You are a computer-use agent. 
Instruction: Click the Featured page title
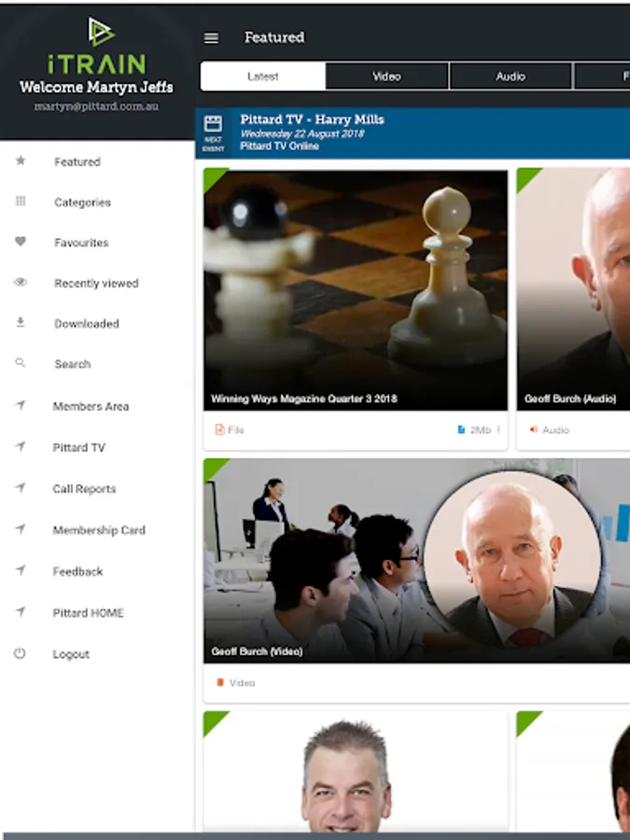tap(274, 37)
